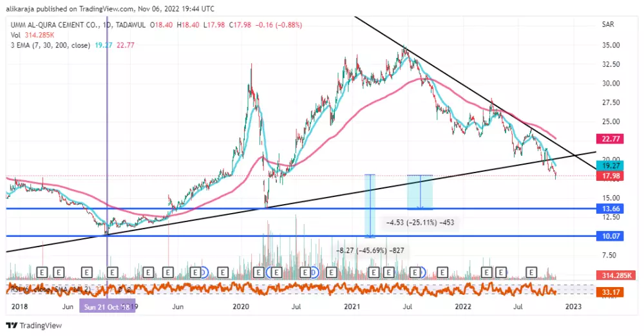The height and width of the screenshot is (336, 644).
Task: Click the orange 33.17 RSI scale label
Action: pyautogui.click(x=611, y=292)
